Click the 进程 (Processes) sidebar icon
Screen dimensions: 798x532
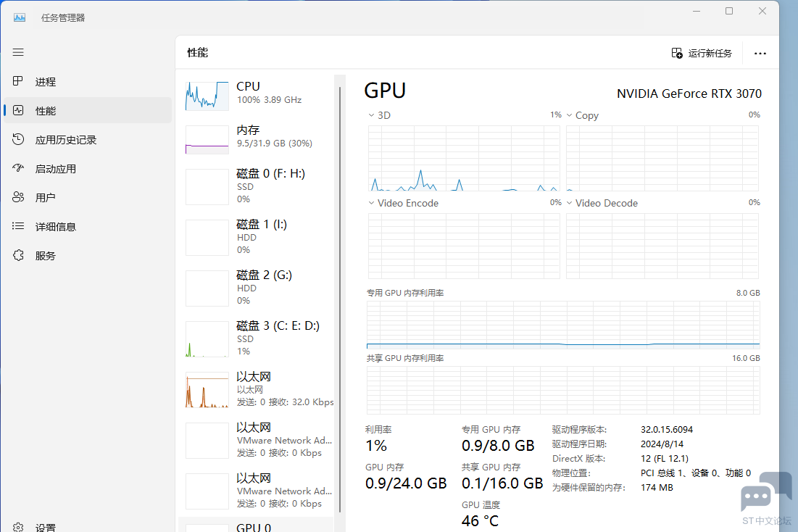[18, 81]
